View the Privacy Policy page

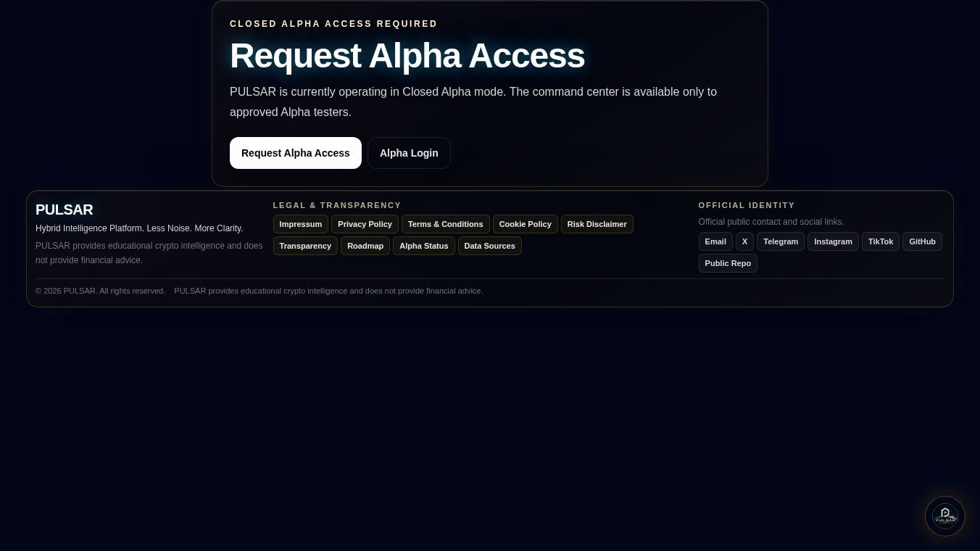coord(365,224)
